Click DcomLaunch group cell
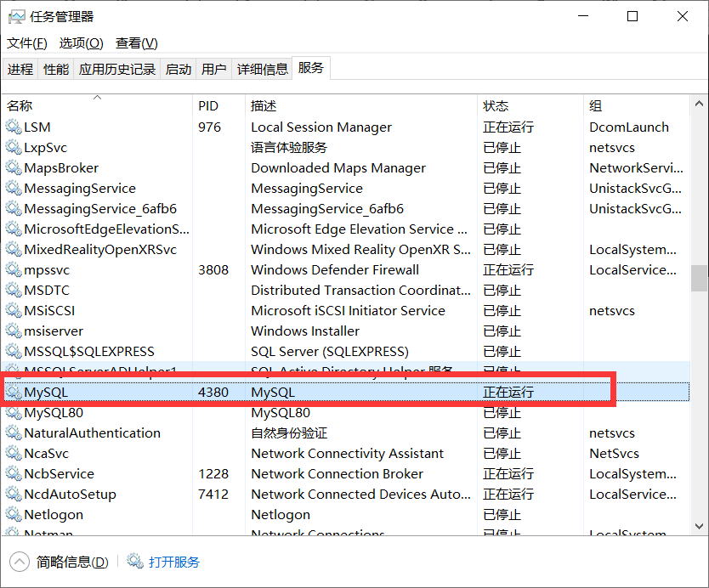The image size is (709, 588). click(x=629, y=127)
